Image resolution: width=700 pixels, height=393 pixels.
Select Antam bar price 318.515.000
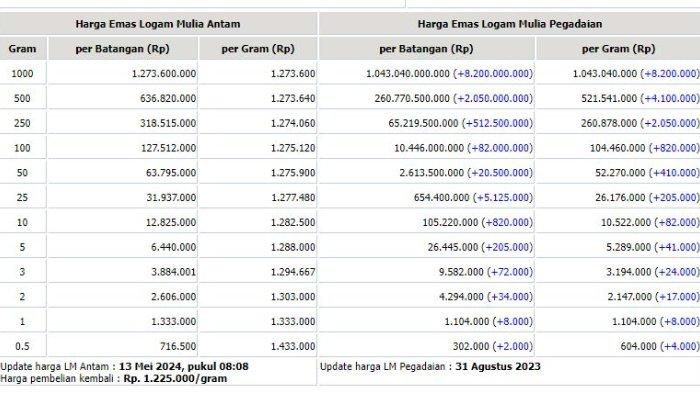point(168,123)
